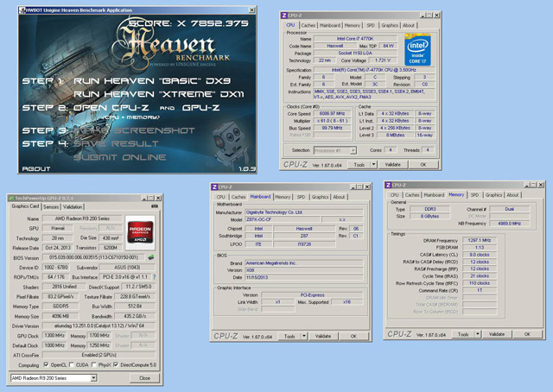Click Save Result in Heaven app
Viewport: 553px width, 392px height.
click(116, 144)
